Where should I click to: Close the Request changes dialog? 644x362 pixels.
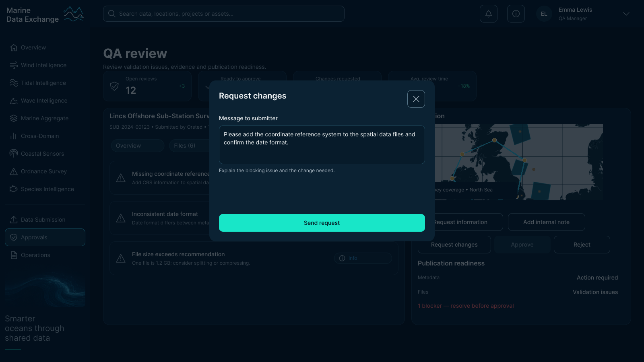click(x=416, y=99)
